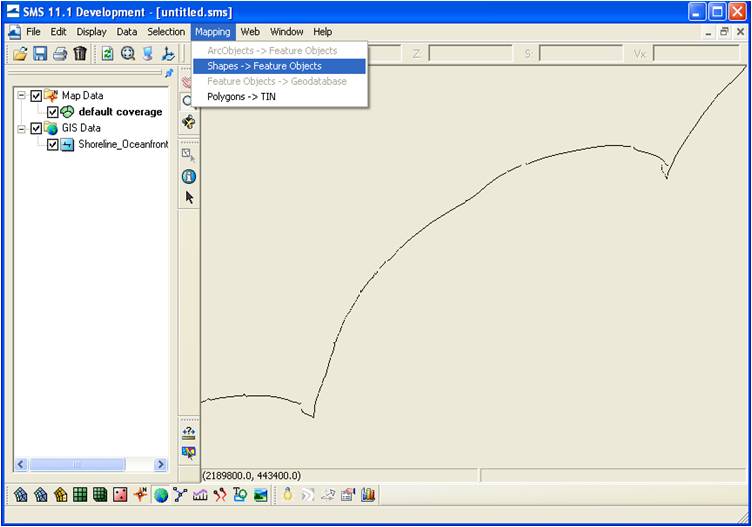
Task: Activate the blue info identify tool
Action: click(188, 176)
